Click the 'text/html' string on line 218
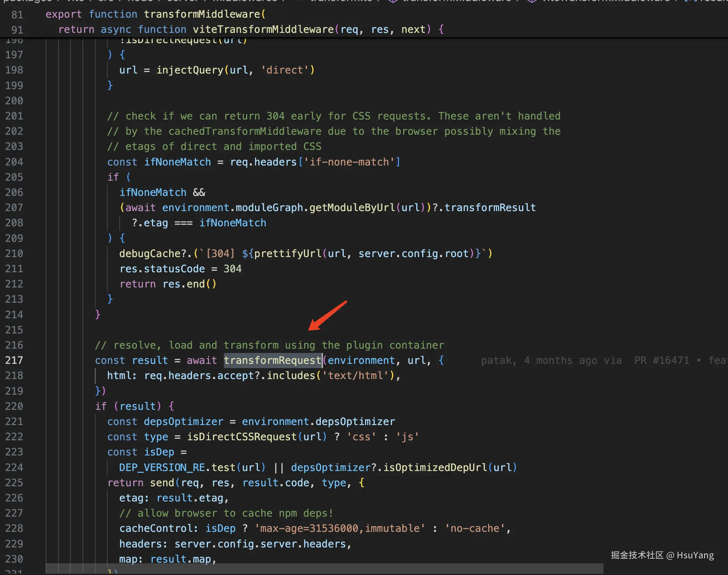The width and height of the screenshot is (728, 575). pos(356,376)
